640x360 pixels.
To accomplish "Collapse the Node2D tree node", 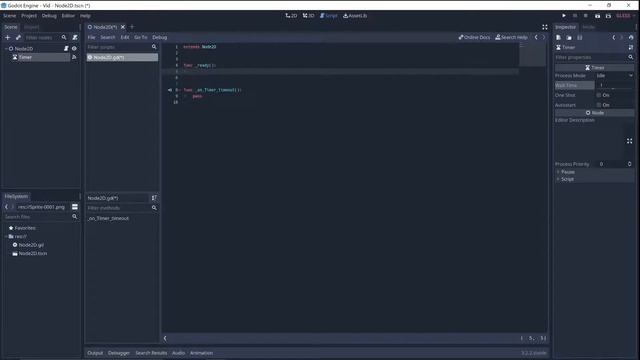I will click(x=6, y=48).
